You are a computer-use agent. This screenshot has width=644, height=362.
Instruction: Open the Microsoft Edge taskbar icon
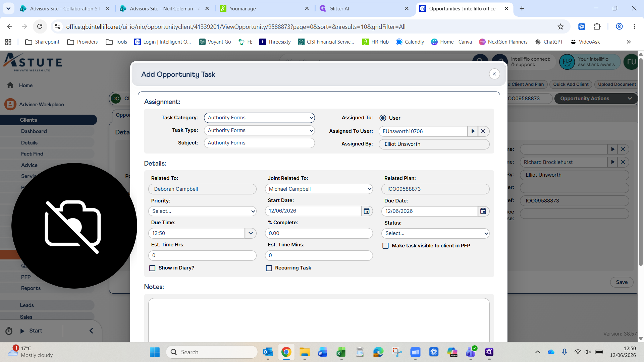(378, 352)
